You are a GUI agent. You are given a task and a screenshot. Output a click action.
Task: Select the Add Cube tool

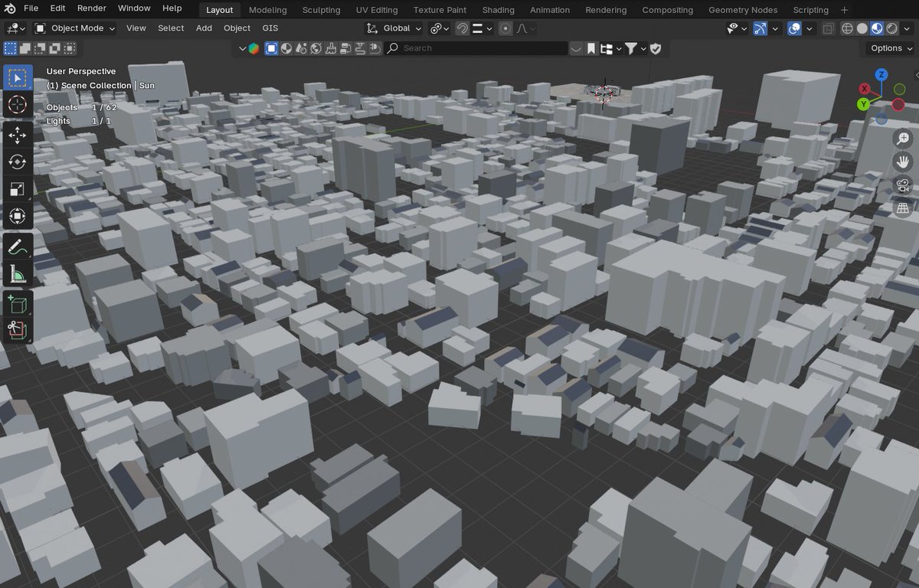click(x=18, y=304)
